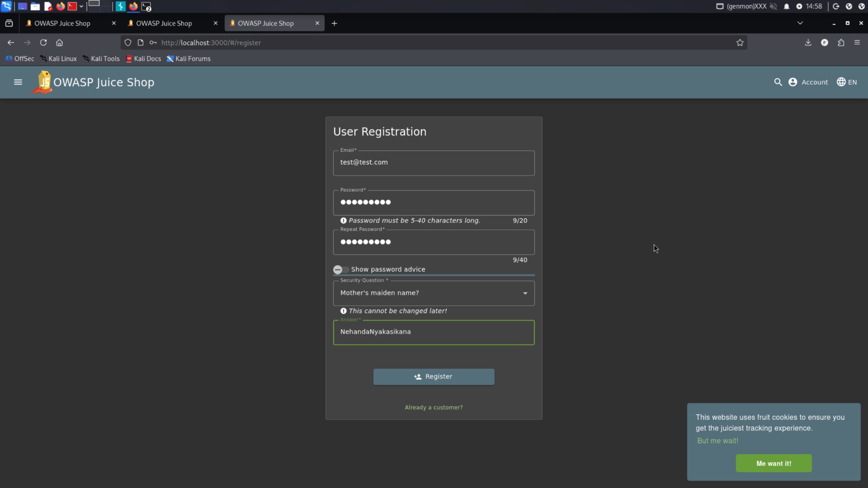Click the Register button

pos(434,377)
